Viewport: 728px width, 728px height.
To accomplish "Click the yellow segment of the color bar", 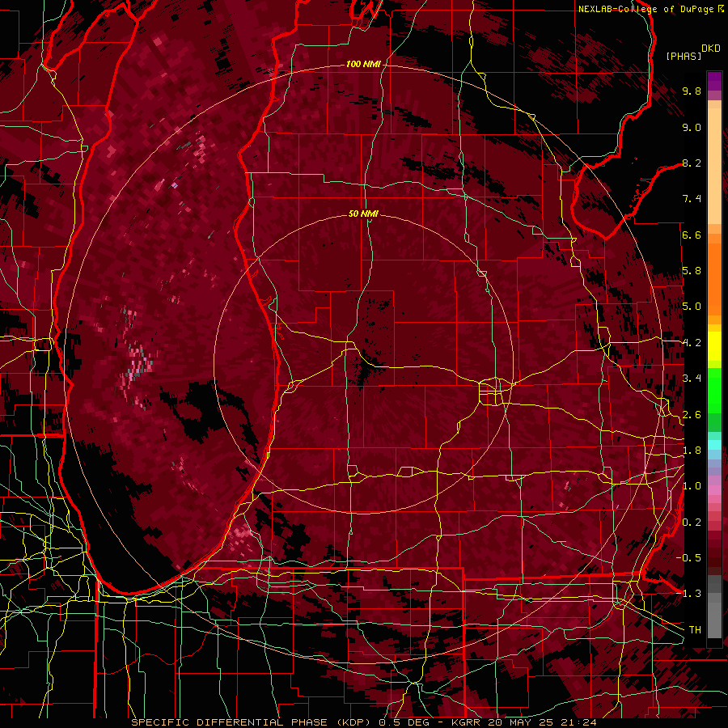I will [x=714, y=346].
